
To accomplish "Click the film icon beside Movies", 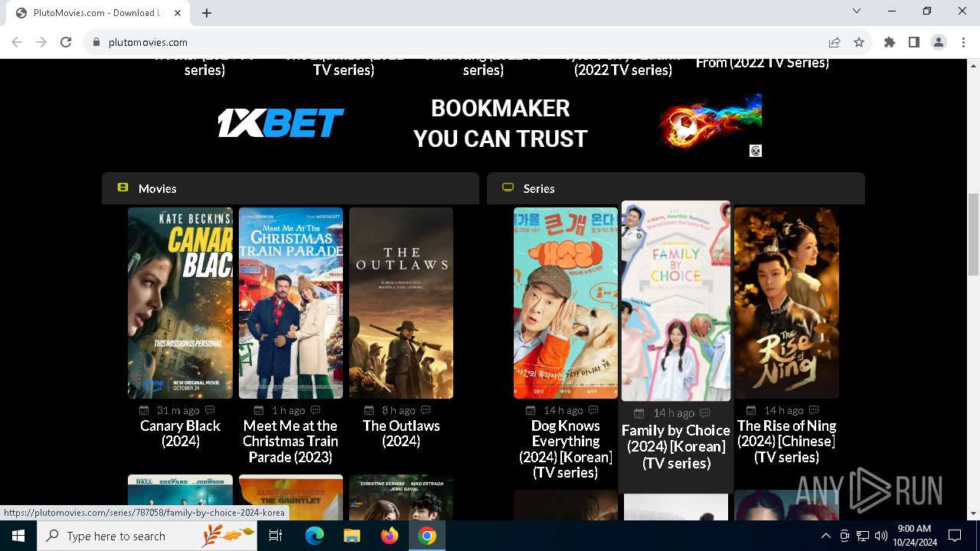I will tap(122, 187).
